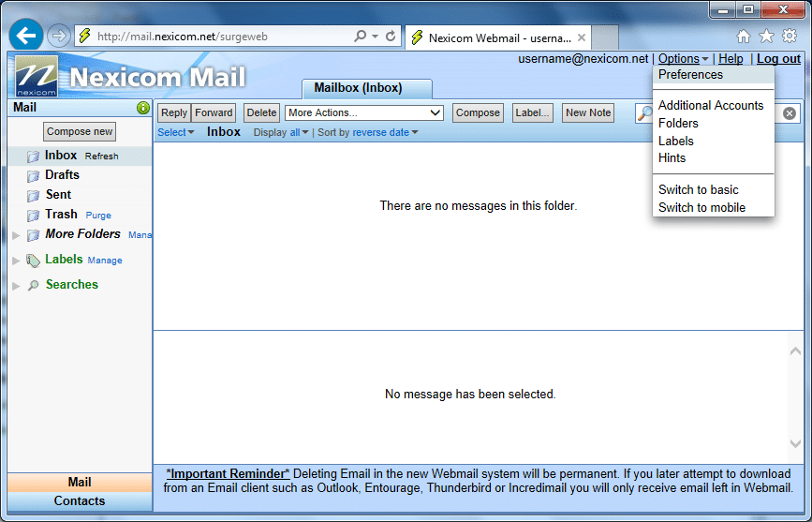Viewport: 812px width, 522px height.
Task: Open address bar autocomplete dropdown arrow
Action: (x=376, y=37)
